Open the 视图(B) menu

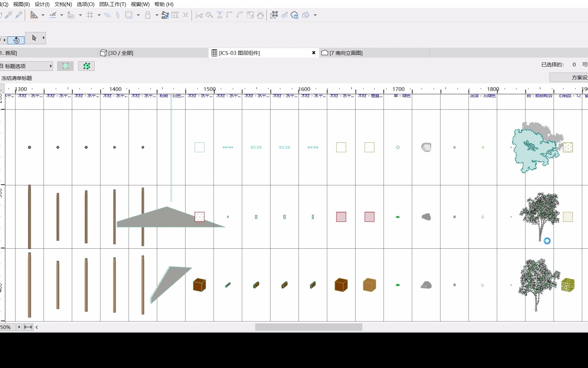[x=21, y=4]
